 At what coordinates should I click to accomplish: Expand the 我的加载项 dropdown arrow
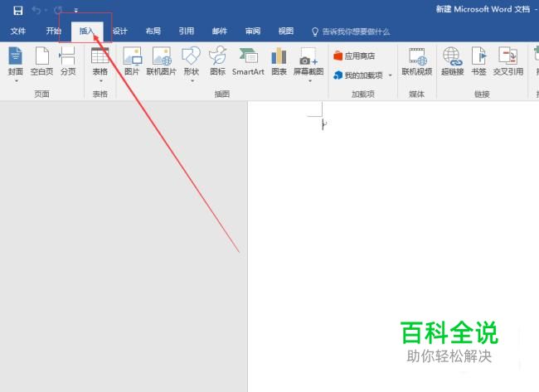391,75
